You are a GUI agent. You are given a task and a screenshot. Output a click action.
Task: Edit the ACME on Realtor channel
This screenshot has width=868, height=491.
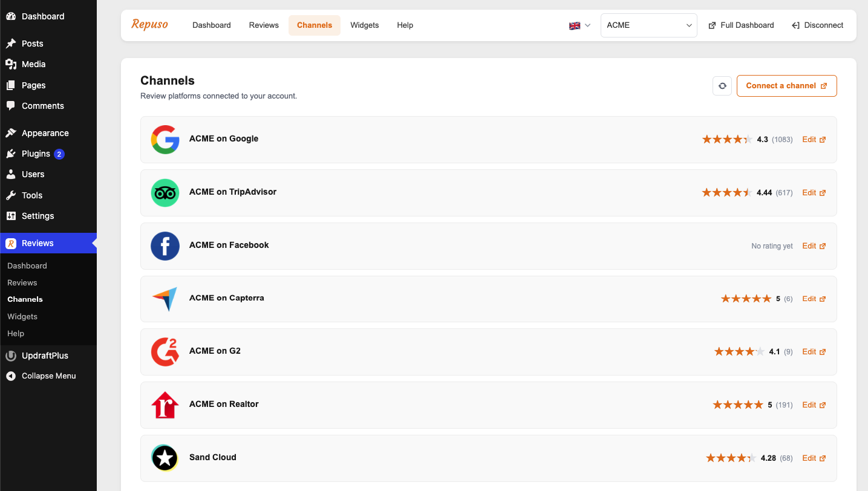(814, 405)
